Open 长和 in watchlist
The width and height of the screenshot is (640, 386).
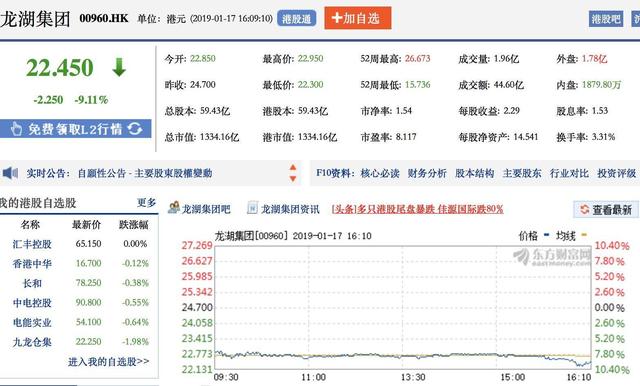[x=32, y=283]
